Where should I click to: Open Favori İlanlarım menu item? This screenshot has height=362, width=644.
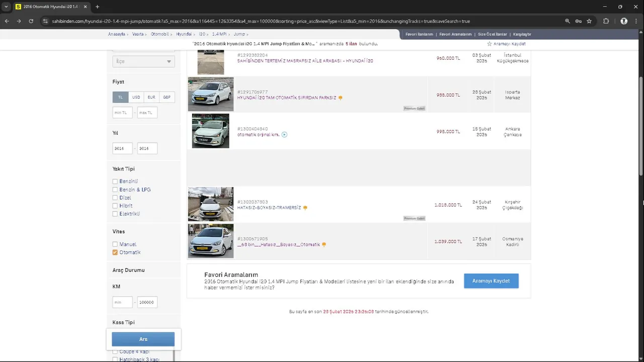coord(419,34)
